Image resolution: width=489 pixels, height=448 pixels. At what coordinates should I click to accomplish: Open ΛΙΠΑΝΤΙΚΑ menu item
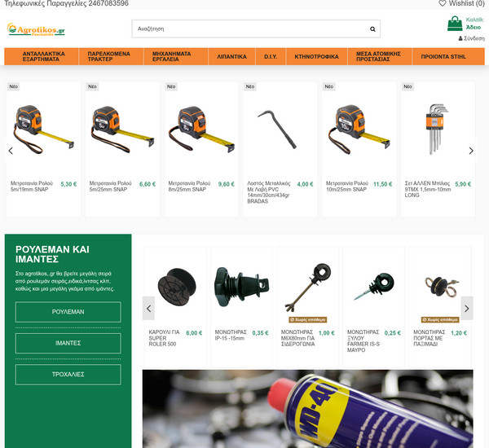231,56
